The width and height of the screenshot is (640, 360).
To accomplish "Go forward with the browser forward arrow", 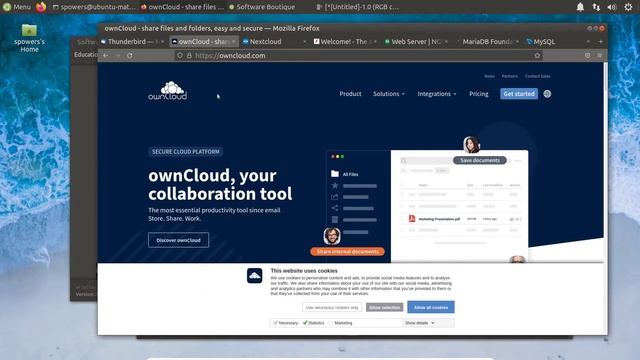I will (118, 56).
